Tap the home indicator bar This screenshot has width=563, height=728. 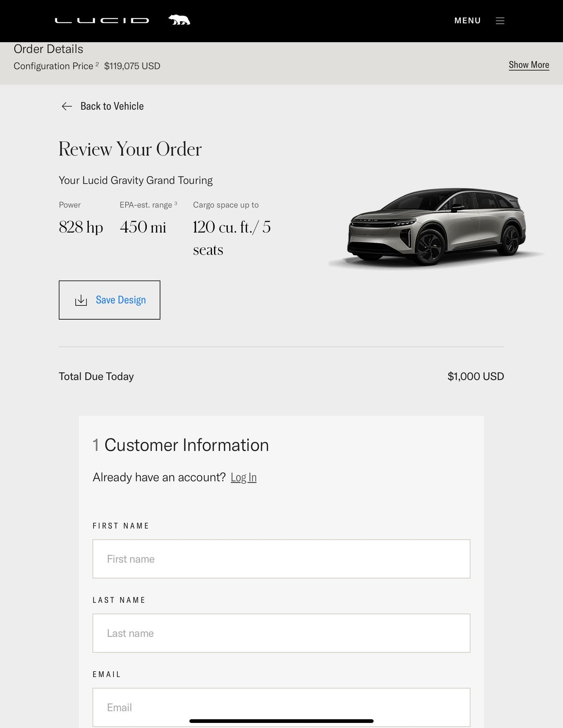point(281,721)
